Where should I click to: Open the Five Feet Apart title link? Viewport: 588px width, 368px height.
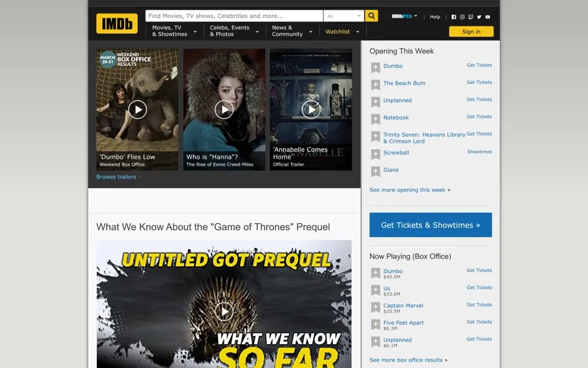(404, 323)
